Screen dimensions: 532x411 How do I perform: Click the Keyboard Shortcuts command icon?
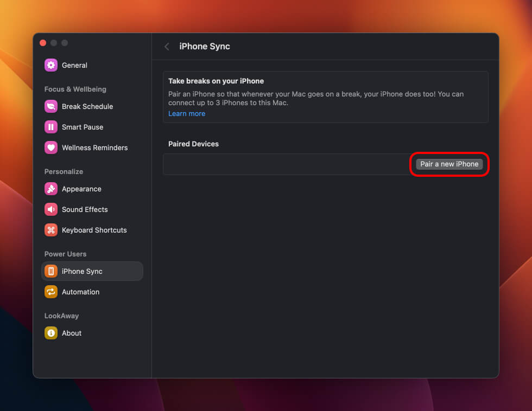[51, 230]
